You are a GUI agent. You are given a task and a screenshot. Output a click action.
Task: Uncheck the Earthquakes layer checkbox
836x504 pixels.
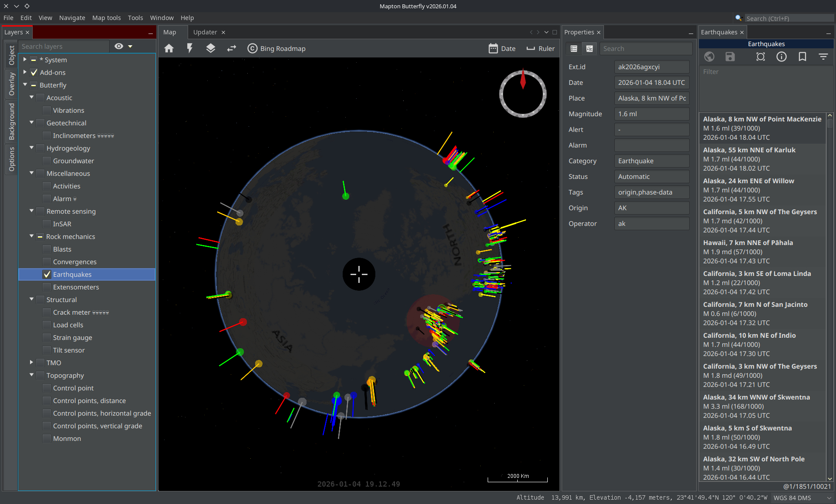[47, 275]
